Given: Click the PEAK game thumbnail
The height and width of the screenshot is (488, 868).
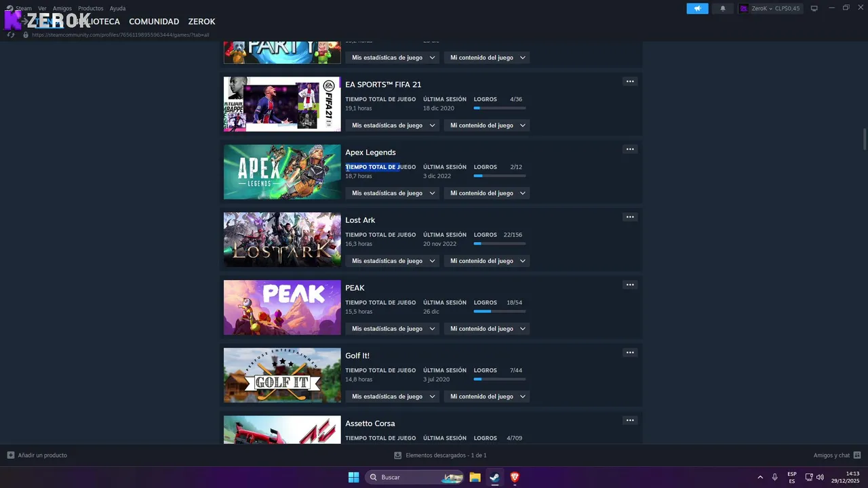Looking at the screenshot, I should pyautogui.click(x=282, y=307).
